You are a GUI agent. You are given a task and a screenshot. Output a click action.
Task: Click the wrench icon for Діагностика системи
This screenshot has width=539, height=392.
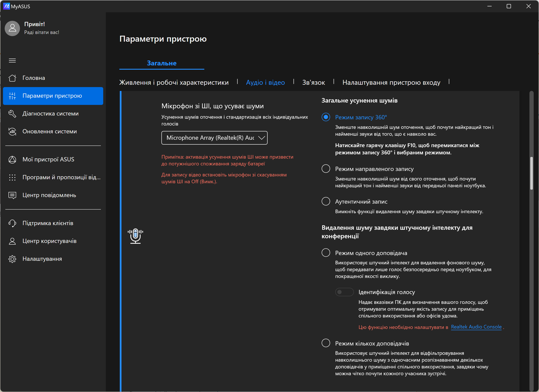click(12, 114)
